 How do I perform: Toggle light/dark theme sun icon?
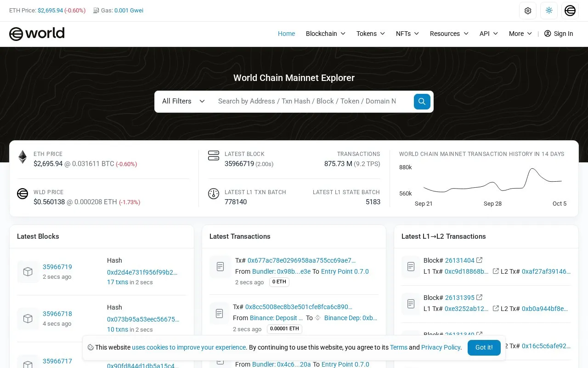[549, 11]
